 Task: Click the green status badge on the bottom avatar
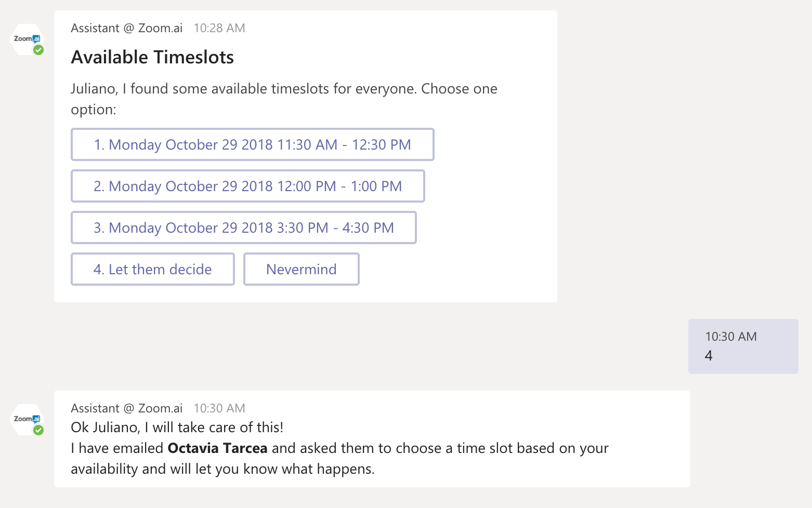click(38, 430)
